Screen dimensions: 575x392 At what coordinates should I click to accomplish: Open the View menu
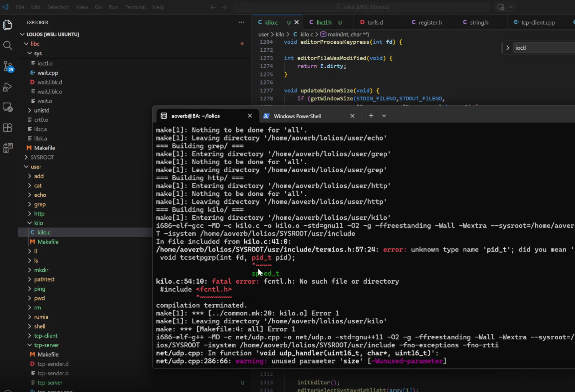tap(82, 7)
